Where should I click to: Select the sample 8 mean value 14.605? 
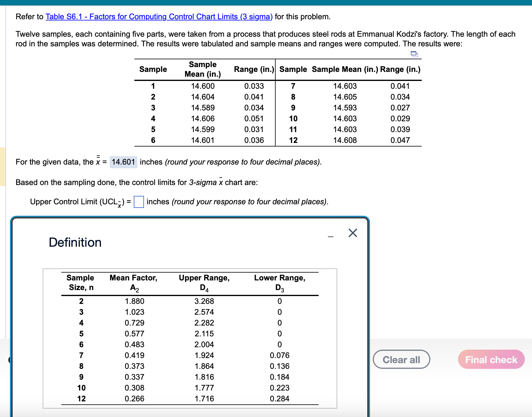[345, 97]
